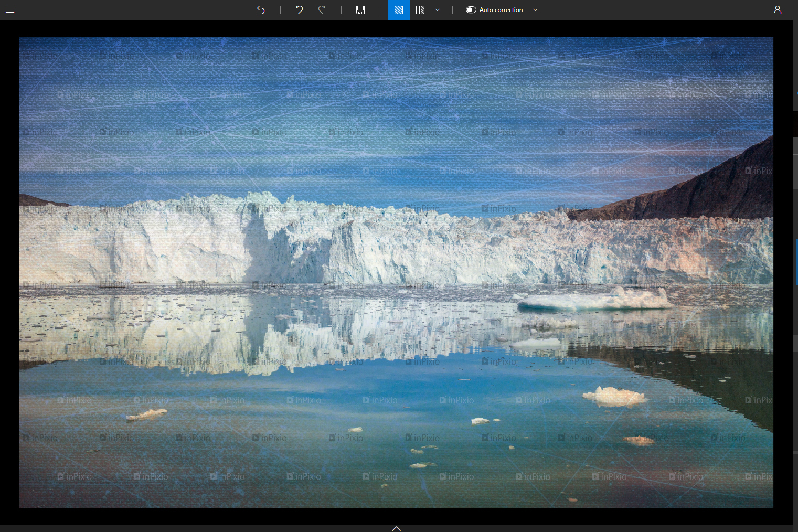Select the highlighted texture filter tool
Screen dimensions: 798x532
[x=398, y=10]
